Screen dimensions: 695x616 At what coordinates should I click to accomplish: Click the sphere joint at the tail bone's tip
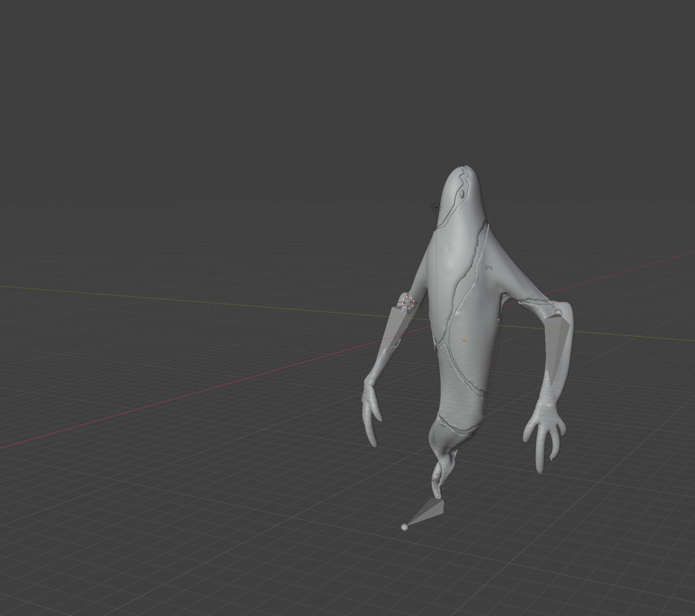click(404, 527)
